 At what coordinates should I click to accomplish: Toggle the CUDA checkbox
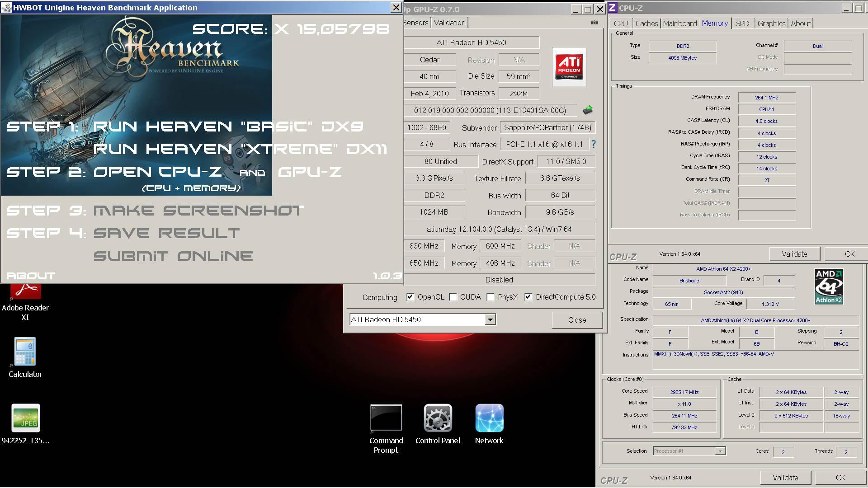pos(453,297)
